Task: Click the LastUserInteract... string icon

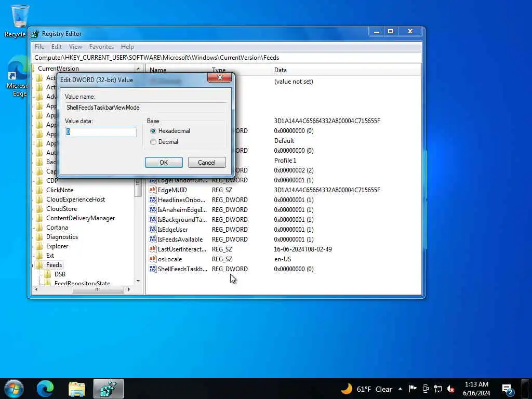Action: tap(153, 249)
